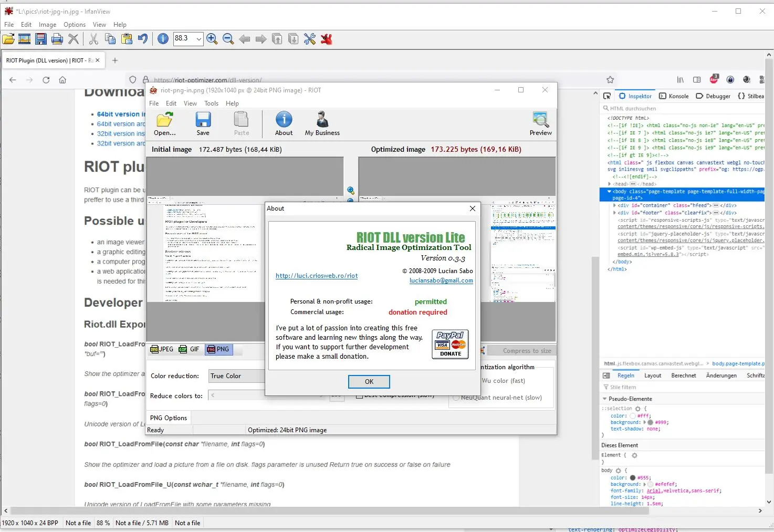Viewport: 774px width, 532px height.
Task: Open the IrfanView slideshow filmstrip icon
Action: (x=25, y=39)
